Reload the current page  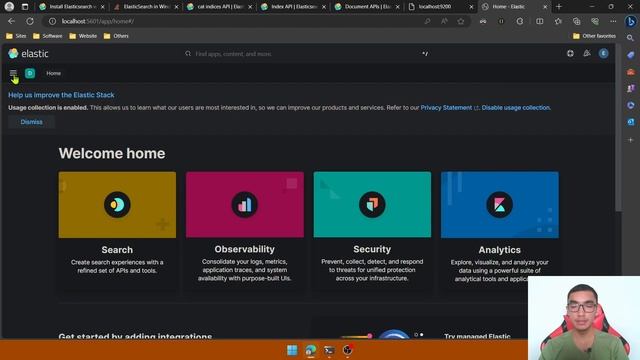click(x=30, y=21)
